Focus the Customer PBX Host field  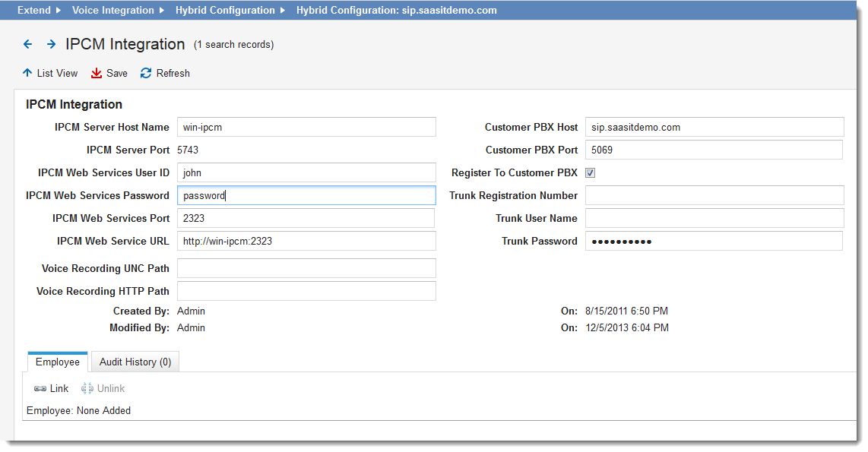[714, 128]
